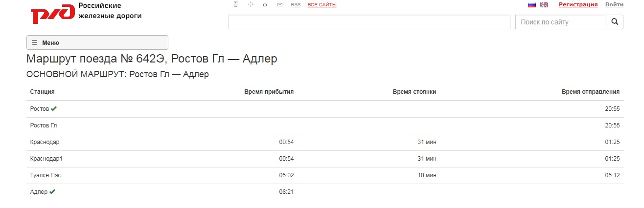This screenshot has width=644, height=208.
Task: Select the Туапсе Пас station row
Action: 46,175
